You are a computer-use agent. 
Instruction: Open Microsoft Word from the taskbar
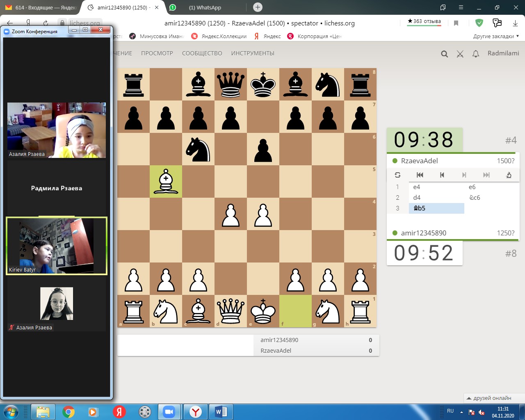(221, 411)
